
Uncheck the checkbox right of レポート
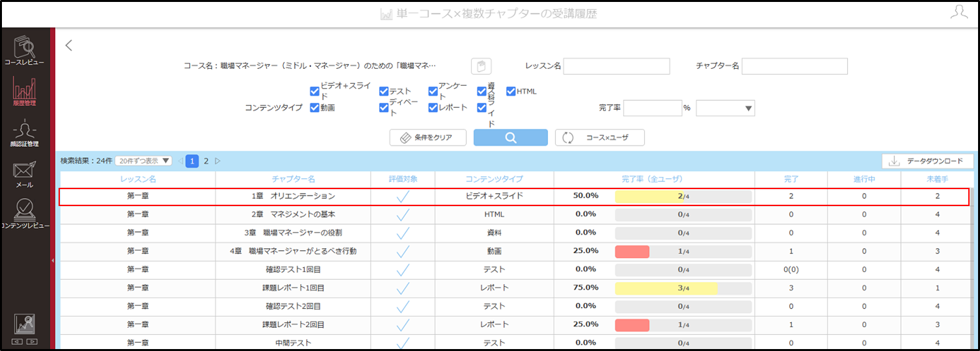[x=482, y=108]
